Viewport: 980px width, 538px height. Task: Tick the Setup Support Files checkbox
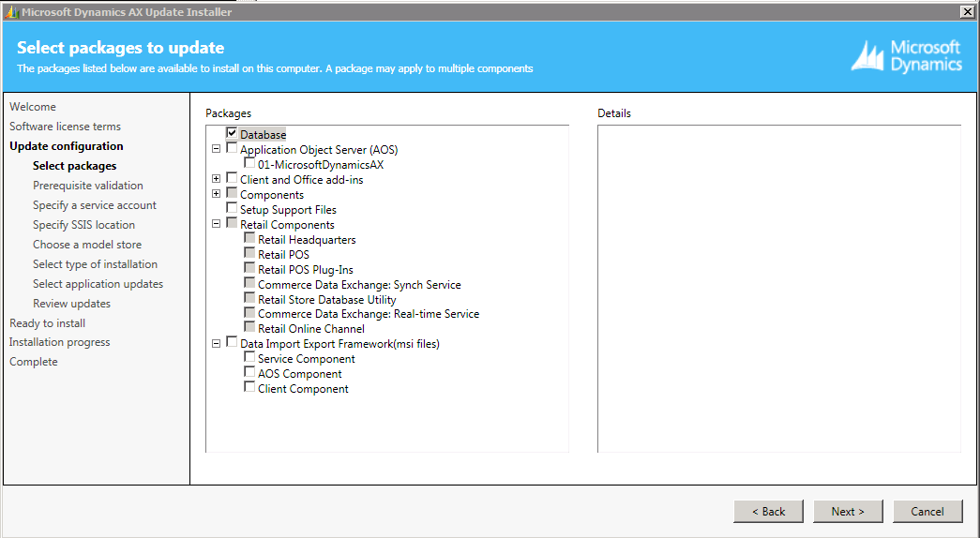click(x=232, y=209)
